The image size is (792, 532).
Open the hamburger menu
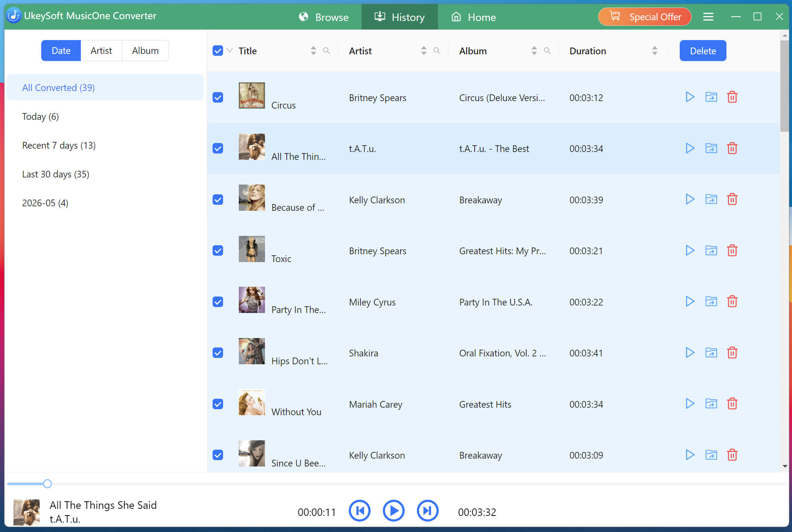click(x=708, y=17)
